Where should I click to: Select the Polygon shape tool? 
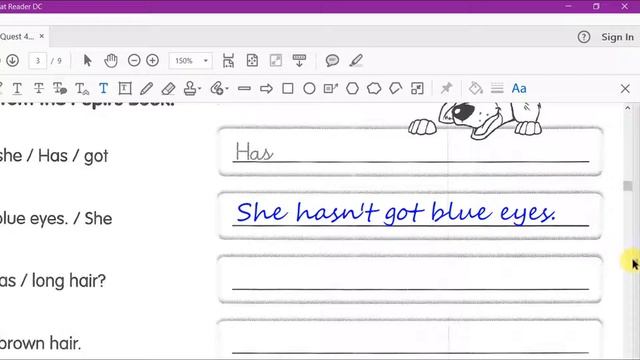pos(352,89)
